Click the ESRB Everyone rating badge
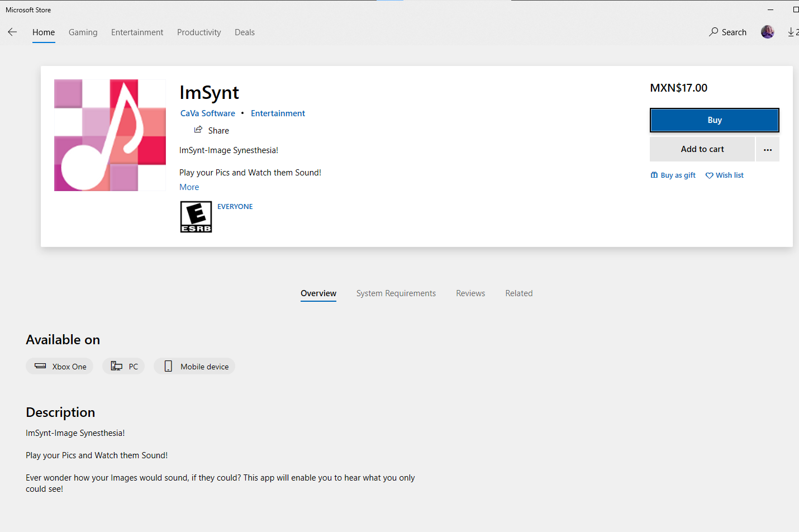 tap(196, 217)
